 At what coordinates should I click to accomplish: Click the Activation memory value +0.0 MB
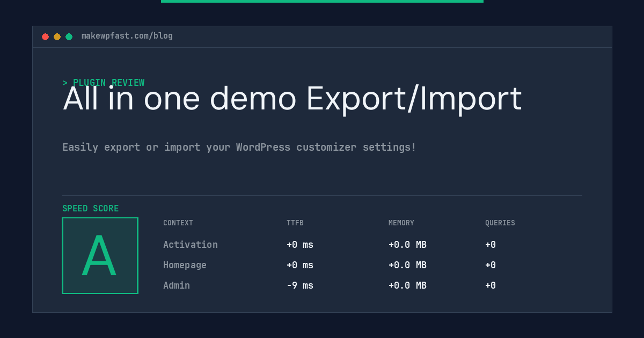tap(407, 245)
